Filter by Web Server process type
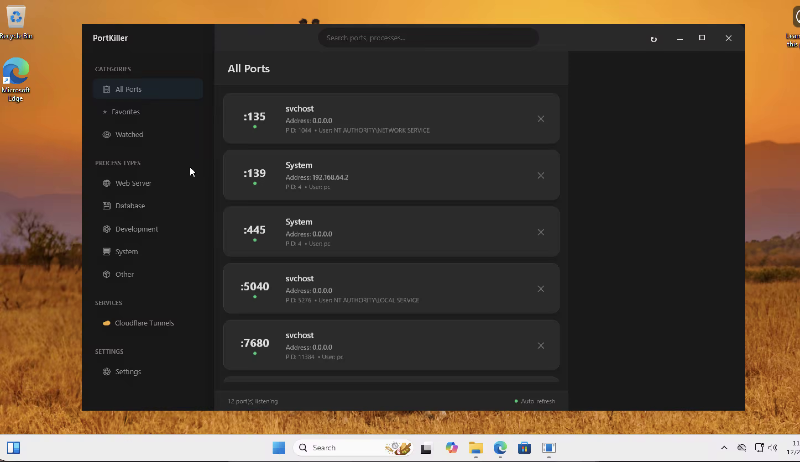The width and height of the screenshot is (800, 462). 133,184
